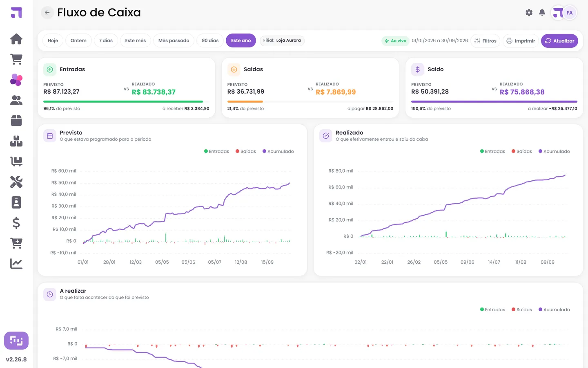Select the Ontem period button
The width and height of the screenshot is (588, 368).
click(x=78, y=40)
